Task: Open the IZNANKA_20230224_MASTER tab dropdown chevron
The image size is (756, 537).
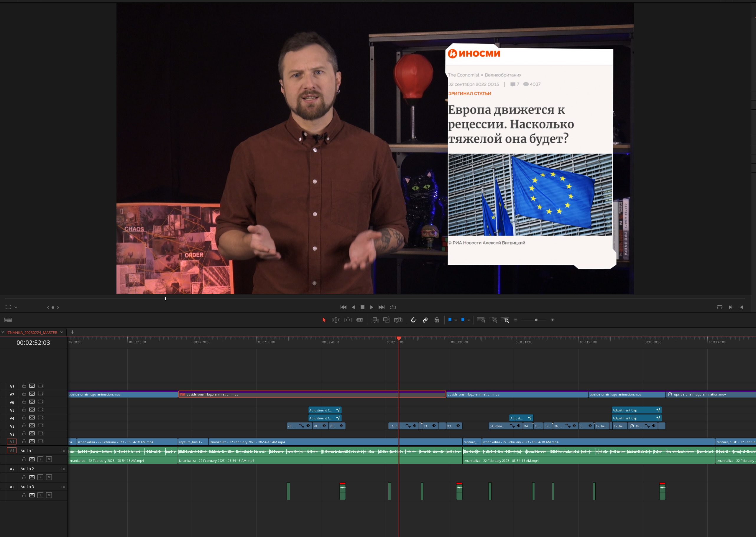Action: click(62, 332)
